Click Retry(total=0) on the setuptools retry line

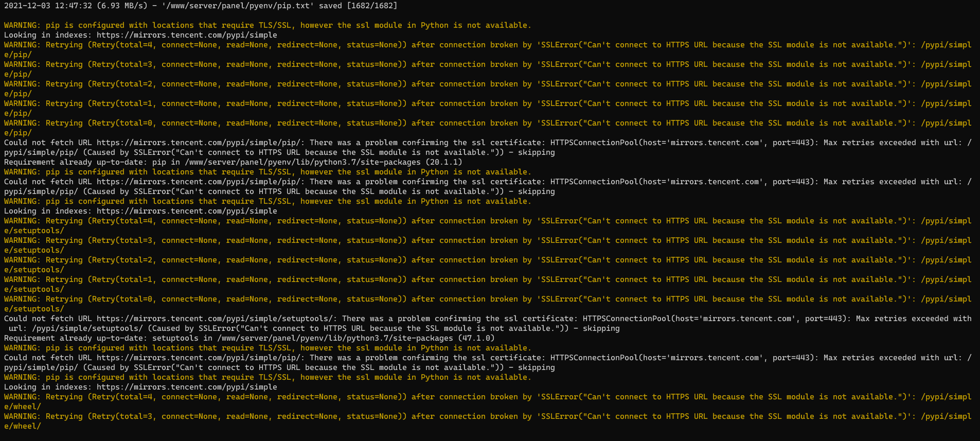click(x=122, y=299)
